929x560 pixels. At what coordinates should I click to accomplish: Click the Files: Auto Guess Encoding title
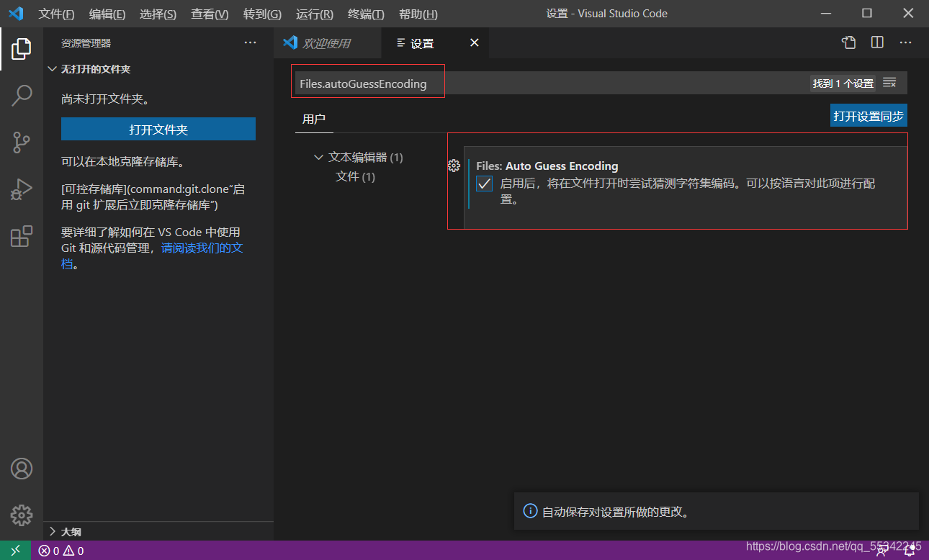click(x=547, y=166)
